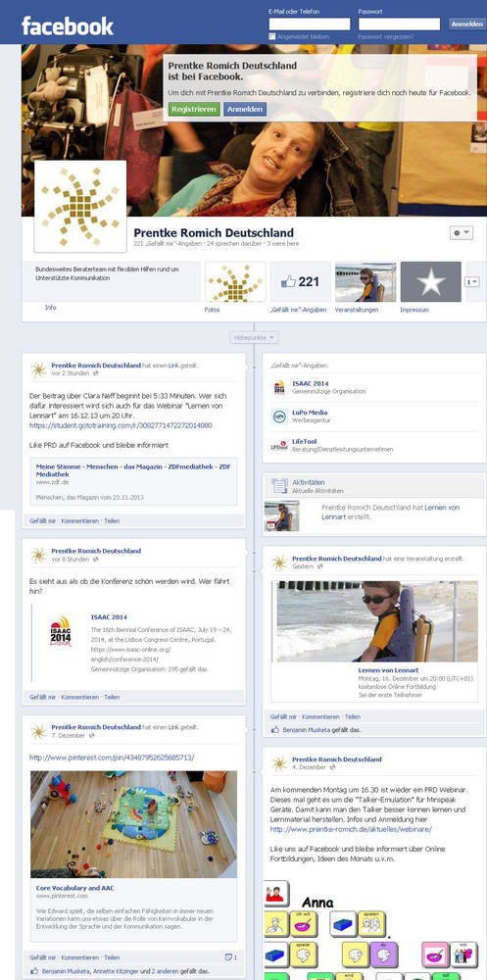Open the Veranstaltungen thumbnail tile

(x=365, y=282)
